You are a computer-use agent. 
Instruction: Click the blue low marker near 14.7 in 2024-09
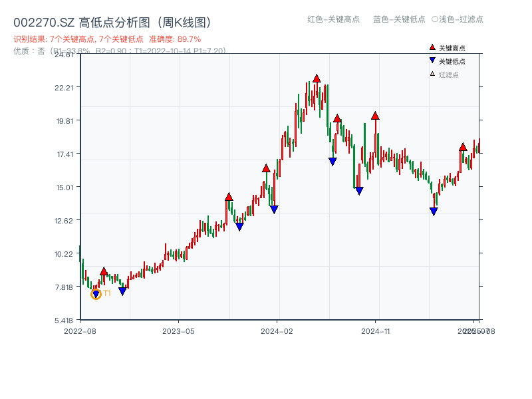point(359,191)
